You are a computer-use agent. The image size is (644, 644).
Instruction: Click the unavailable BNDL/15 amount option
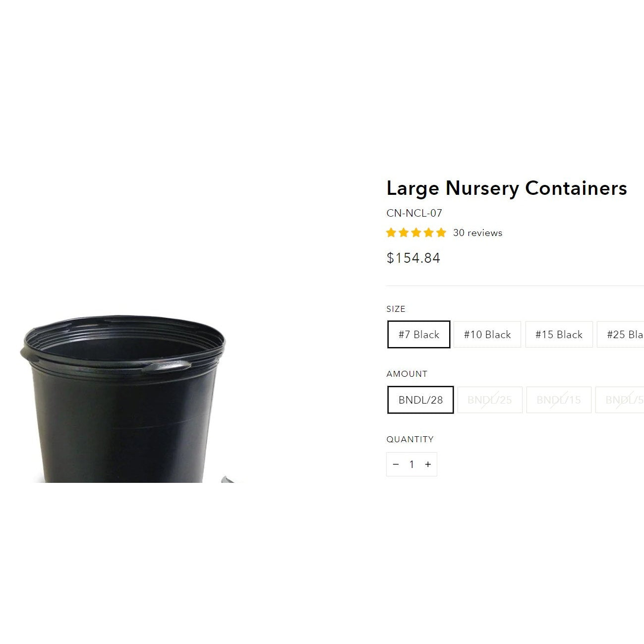click(559, 400)
